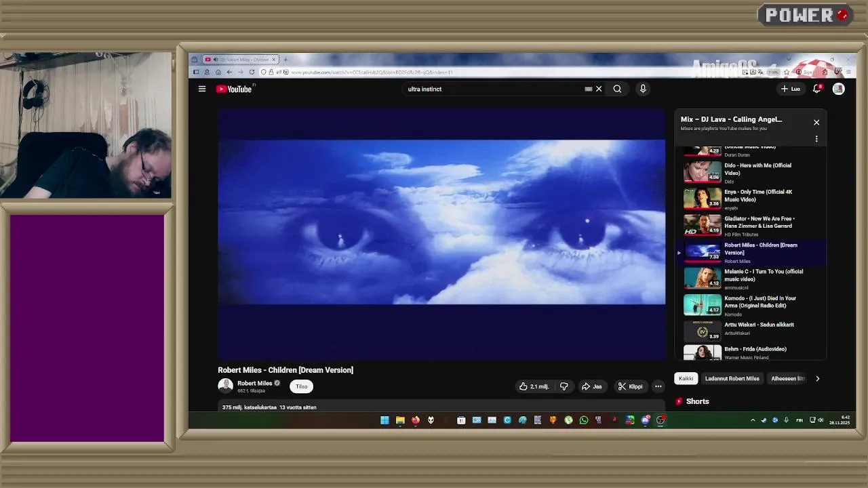Select the Alheeseen liitt chip

[788, 379]
